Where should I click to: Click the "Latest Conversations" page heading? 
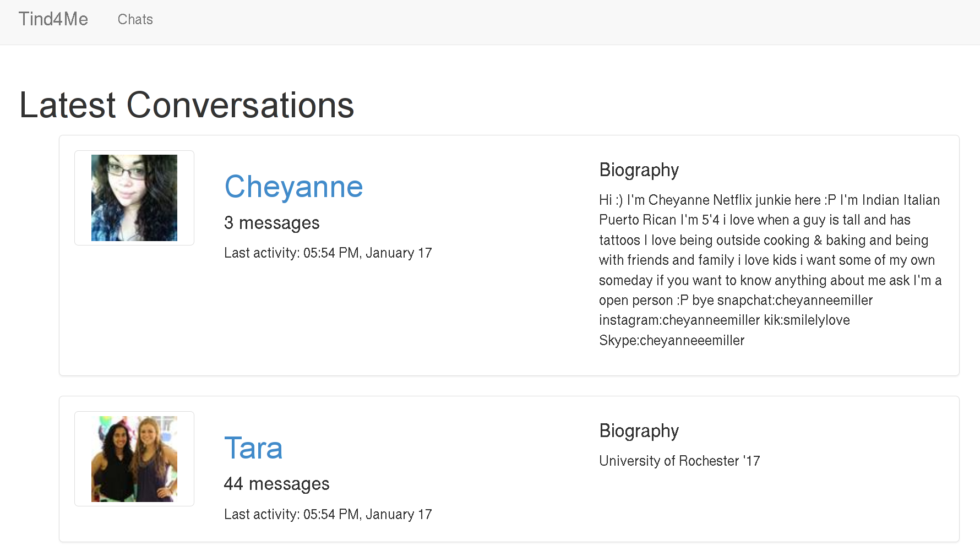click(x=187, y=105)
